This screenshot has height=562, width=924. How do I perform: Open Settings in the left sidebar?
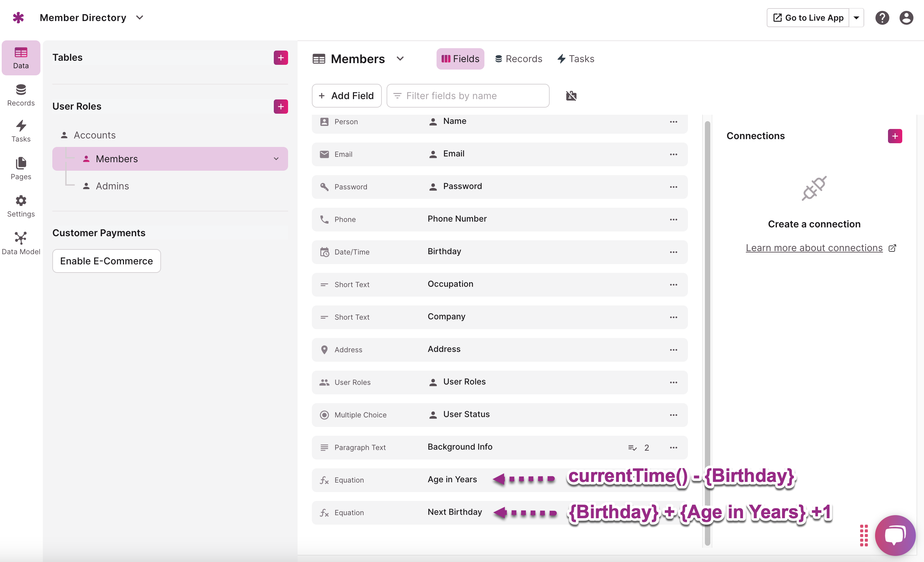21,206
